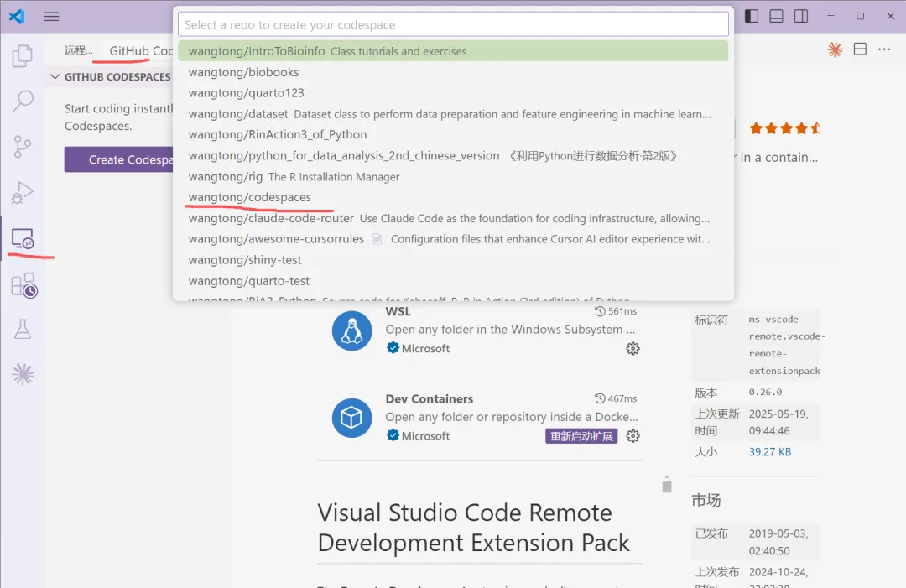This screenshot has width=906, height=588.
Task: Open the Search view in activity bar
Action: point(23,101)
